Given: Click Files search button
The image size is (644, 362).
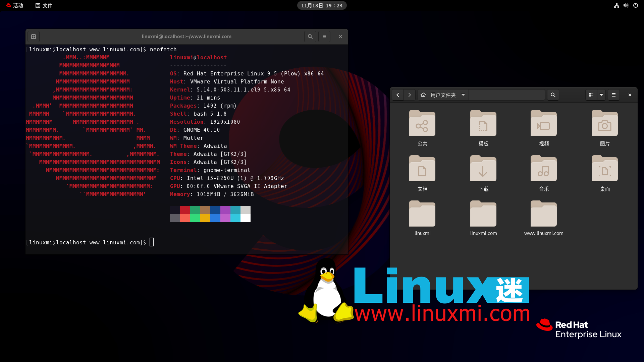Looking at the screenshot, I should click(x=553, y=95).
